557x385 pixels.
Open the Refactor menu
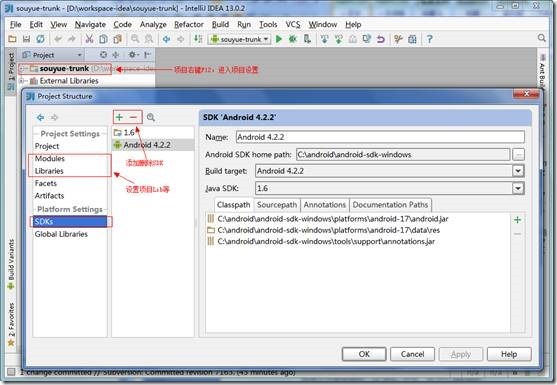coord(189,25)
